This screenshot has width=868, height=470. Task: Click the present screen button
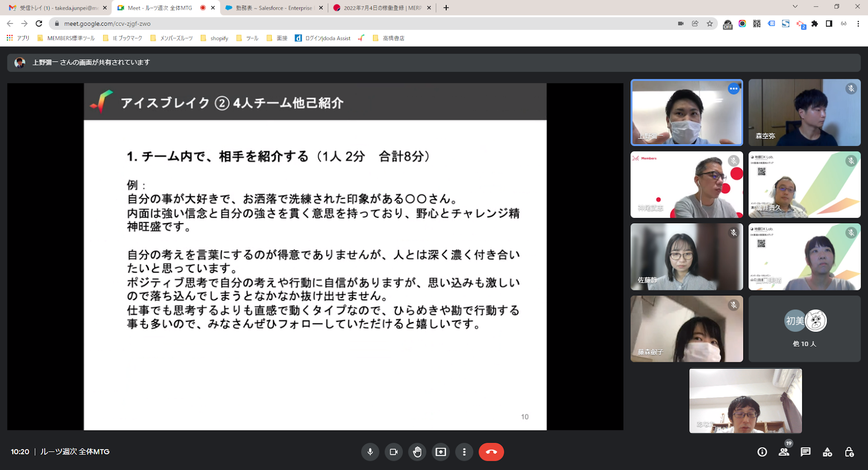point(441,452)
